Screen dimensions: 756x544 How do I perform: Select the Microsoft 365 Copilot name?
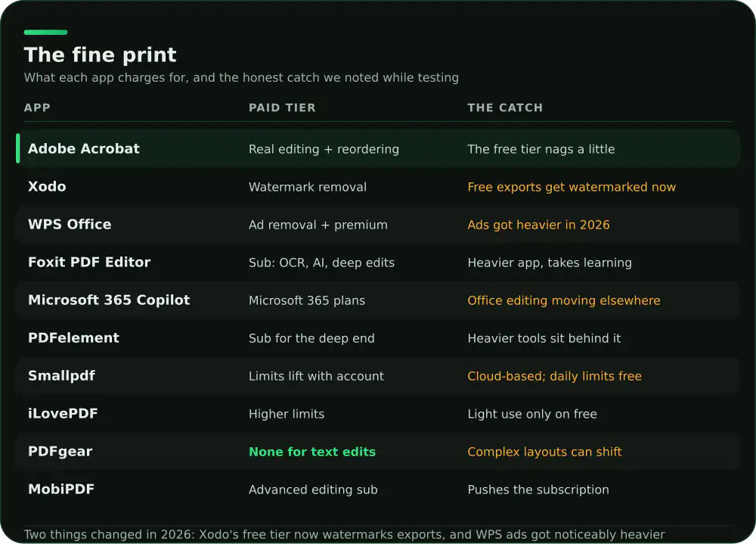coord(109,300)
